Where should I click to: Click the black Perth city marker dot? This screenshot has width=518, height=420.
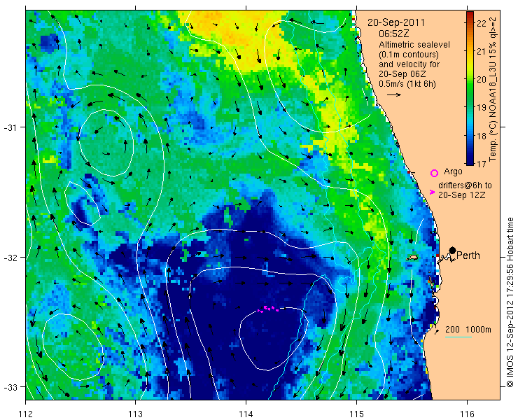pyautogui.click(x=453, y=250)
